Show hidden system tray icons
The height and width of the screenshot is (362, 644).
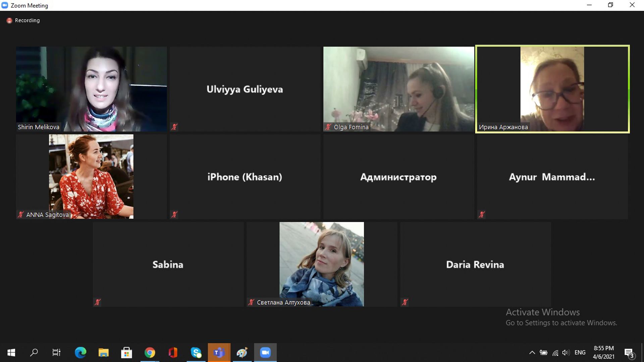click(x=532, y=353)
